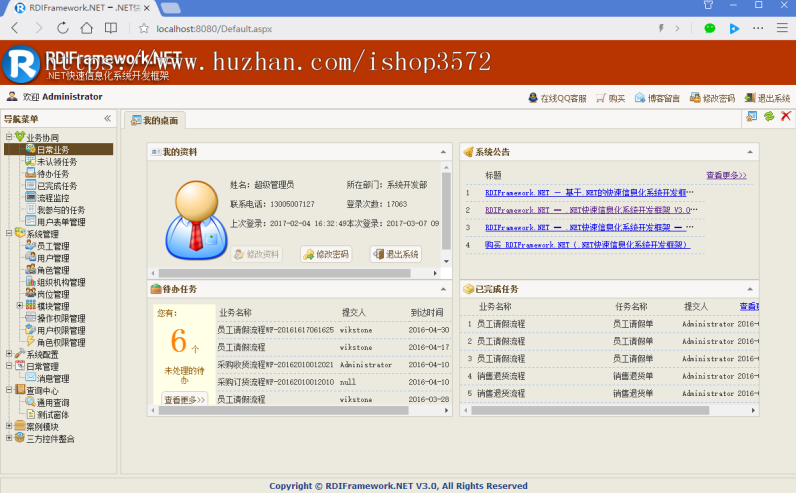
Task: Open 用户权限管理 tree item
Action: point(61,331)
